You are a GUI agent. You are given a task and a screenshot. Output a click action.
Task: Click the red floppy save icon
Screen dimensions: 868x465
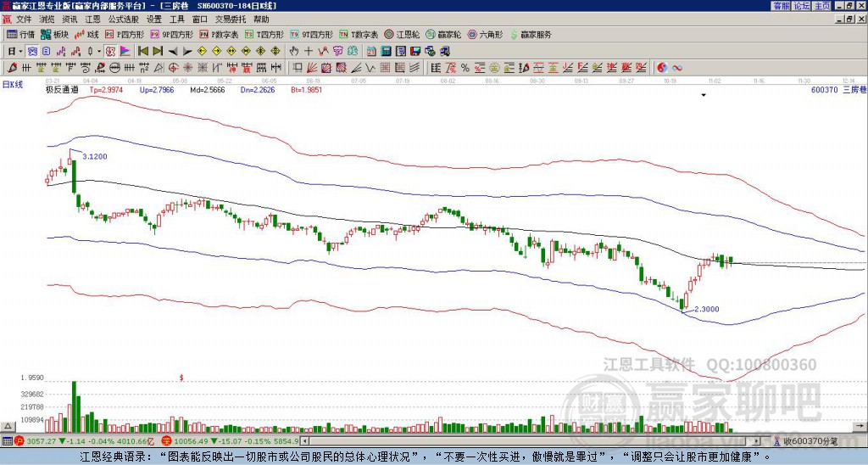415,52
